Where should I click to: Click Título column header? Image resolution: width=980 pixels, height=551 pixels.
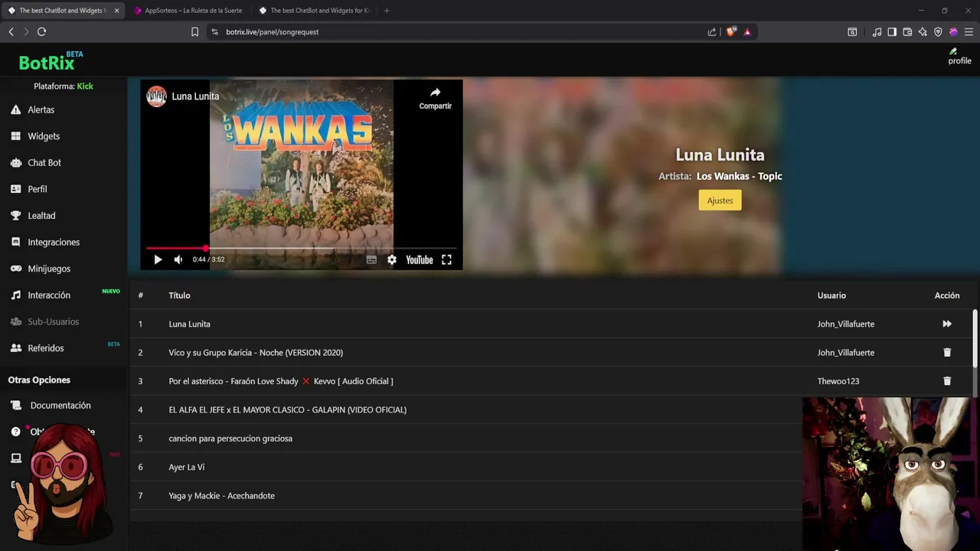(x=179, y=295)
